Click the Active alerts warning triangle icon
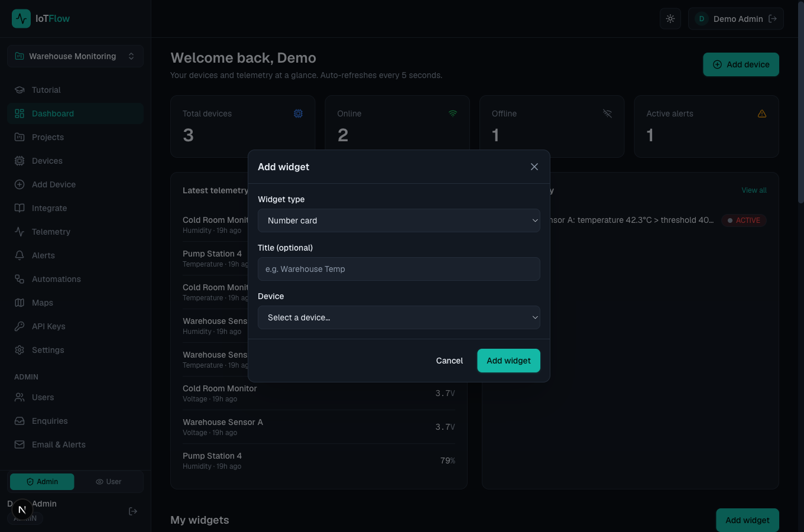Viewport: 804px width, 532px height. coord(762,113)
